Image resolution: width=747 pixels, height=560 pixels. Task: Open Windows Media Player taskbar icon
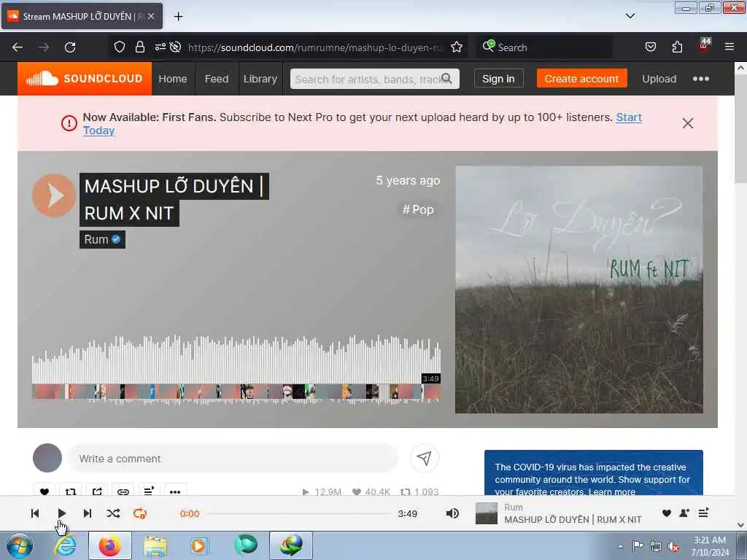pos(198,545)
